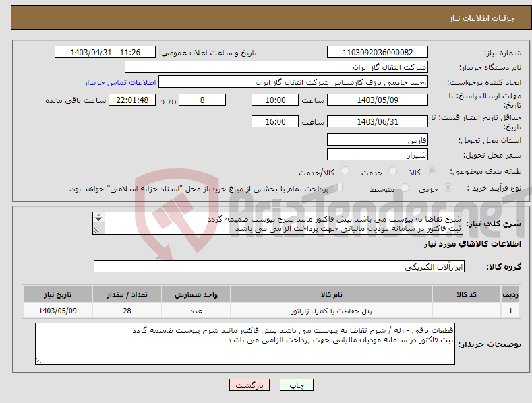Screen dimensions: 532x403
Task: Click the item name پنل حفاظت یا کنترل ژنراتور
Action: [x=332, y=311]
